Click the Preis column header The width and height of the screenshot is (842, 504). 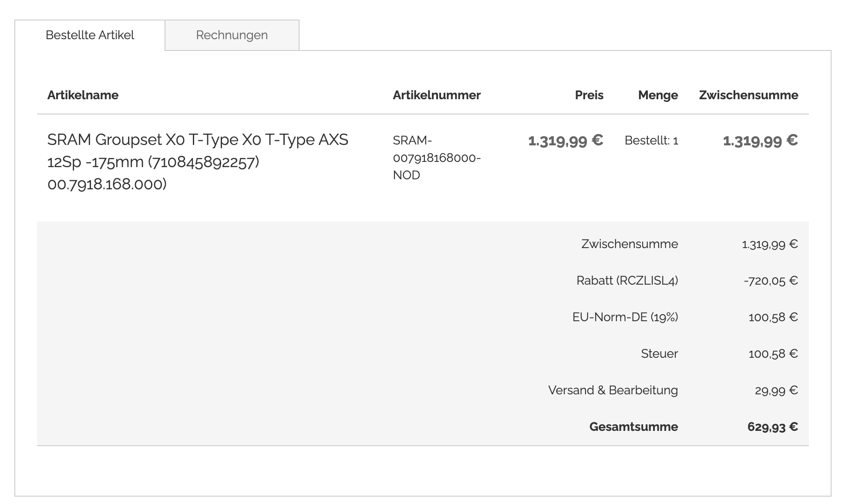(x=589, y=95)
